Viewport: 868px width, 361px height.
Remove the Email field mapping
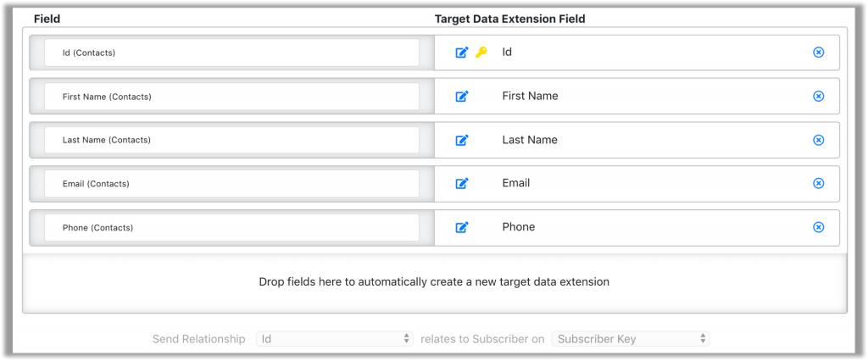[818, 183]
